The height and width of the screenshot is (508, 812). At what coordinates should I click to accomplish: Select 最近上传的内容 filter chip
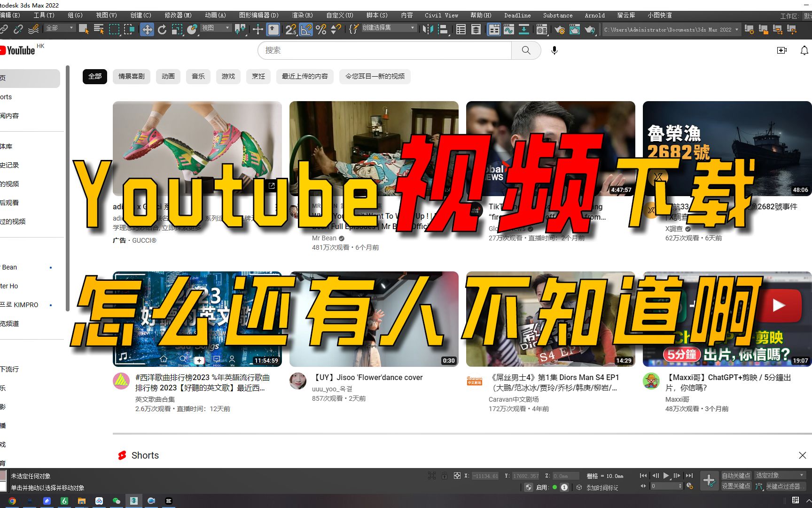305,76
